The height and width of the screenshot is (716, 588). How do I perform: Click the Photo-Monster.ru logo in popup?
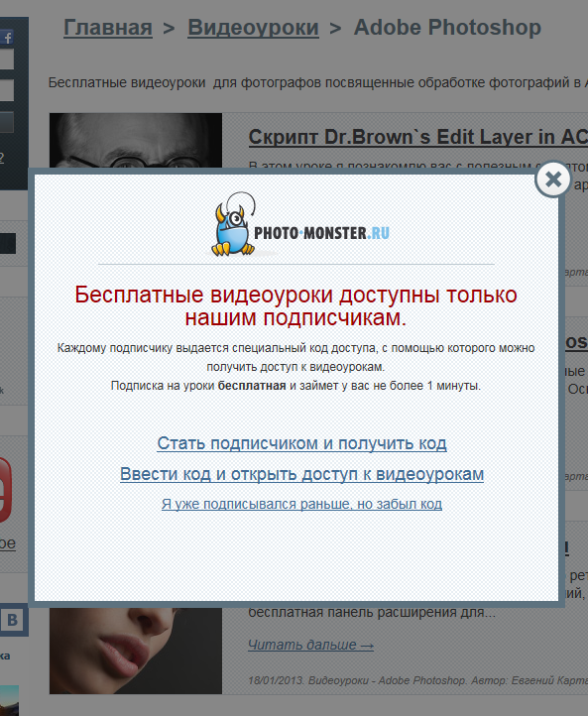click(299, 224)
